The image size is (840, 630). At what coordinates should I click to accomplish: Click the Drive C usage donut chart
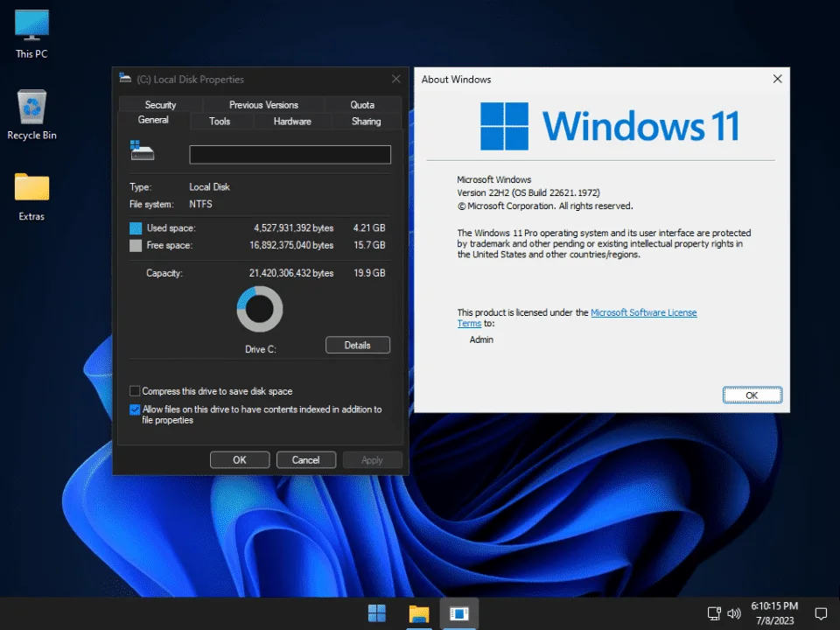pyautogui.click(x=260, y=309)
